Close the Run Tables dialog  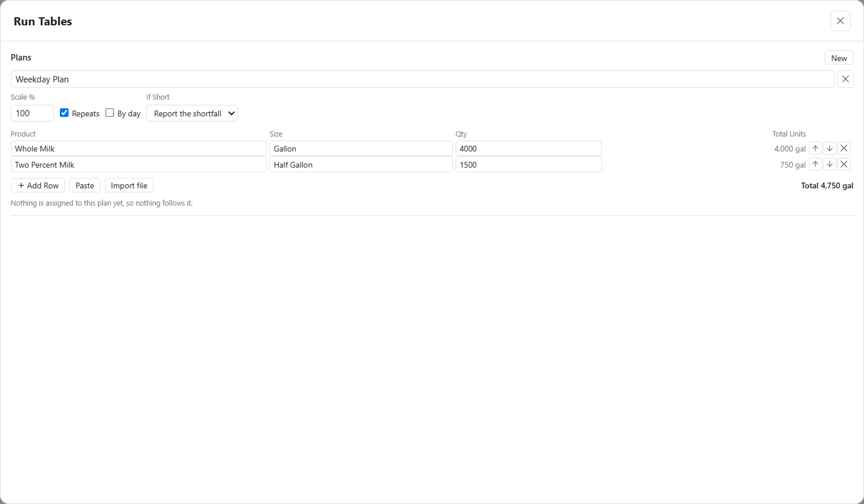point(840,21)
